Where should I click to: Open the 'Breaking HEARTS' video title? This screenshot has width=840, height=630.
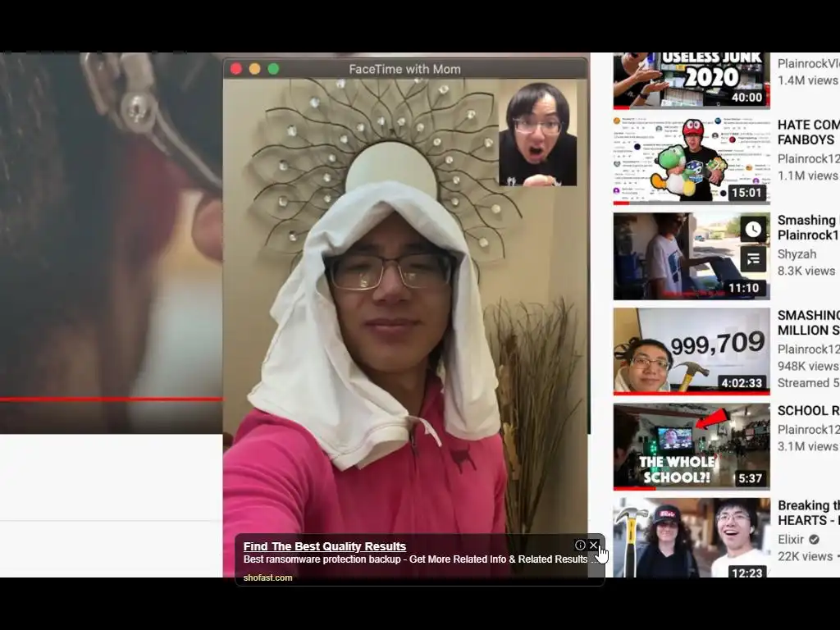click(808, 513)
